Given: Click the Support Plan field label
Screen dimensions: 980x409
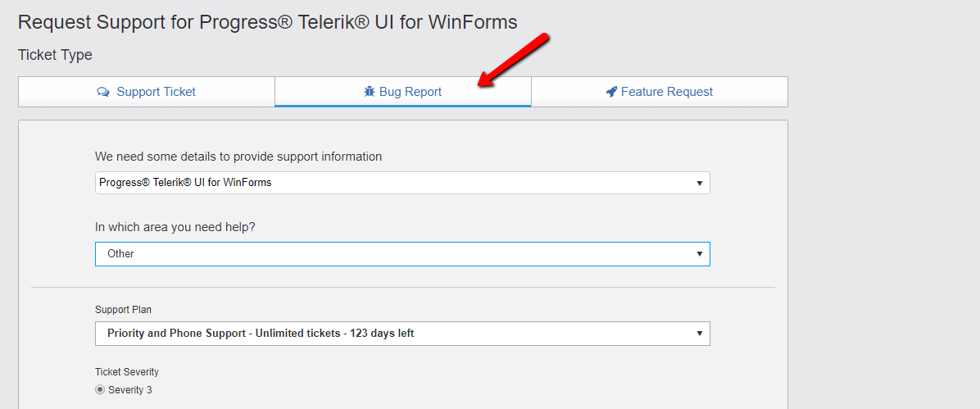Looking at the screenshot, I should (123, 310).
